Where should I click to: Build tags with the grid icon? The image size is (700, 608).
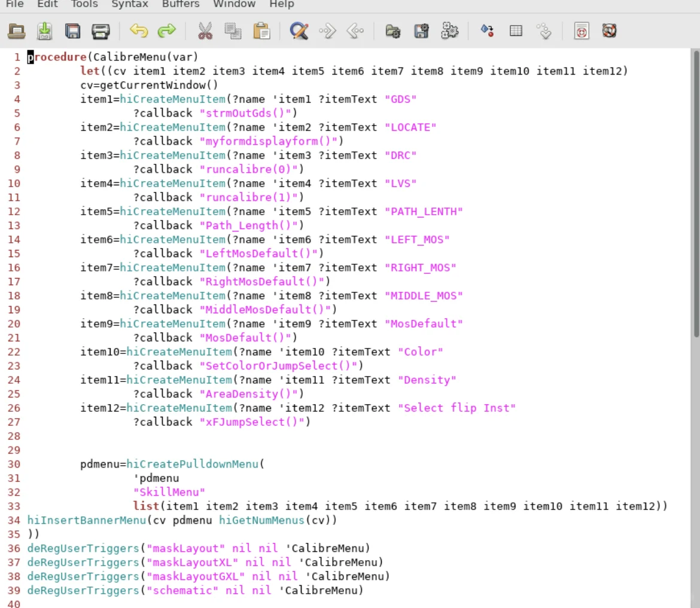tap(516, 30)
